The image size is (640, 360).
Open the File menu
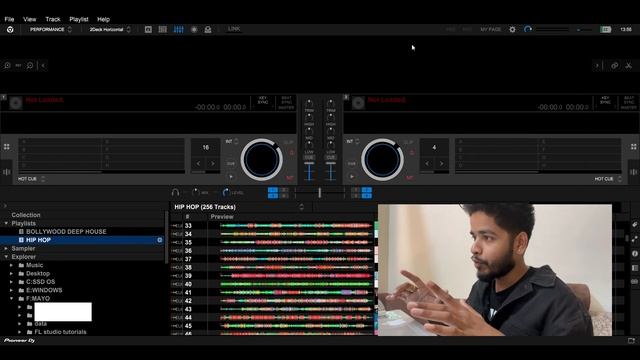tap(9, 19)
